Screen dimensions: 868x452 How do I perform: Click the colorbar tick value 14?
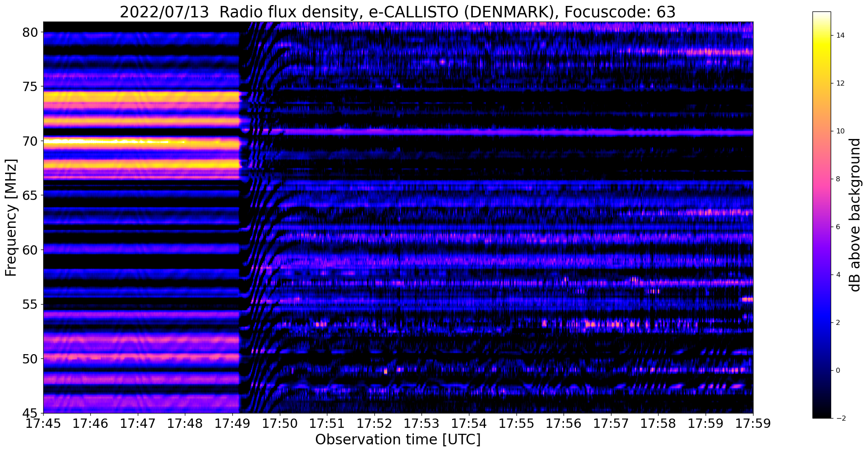(840, 36)
